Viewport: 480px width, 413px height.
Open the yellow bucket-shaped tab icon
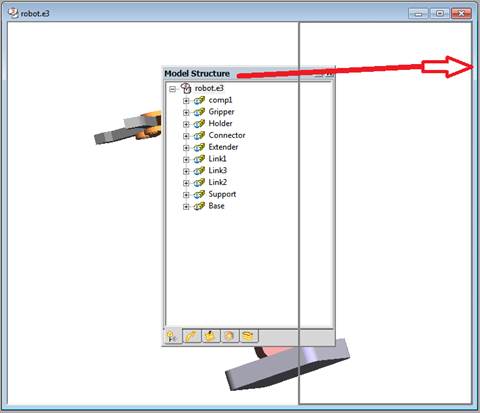point(210,336)
